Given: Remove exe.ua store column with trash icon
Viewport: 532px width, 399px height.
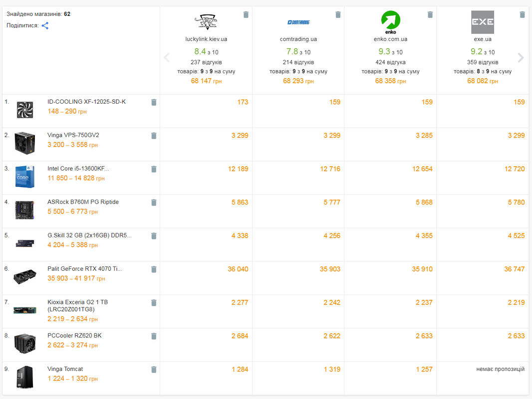Looking at the screenshot, I should coord(523,14).
